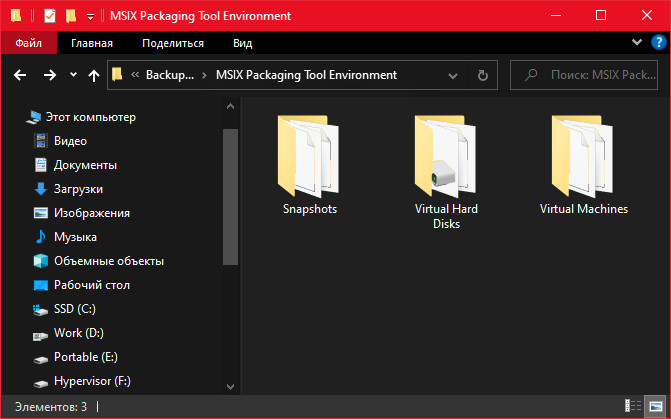671x419 pixels.
Task: Click the search magnifier icon
Action: [531, 75]
